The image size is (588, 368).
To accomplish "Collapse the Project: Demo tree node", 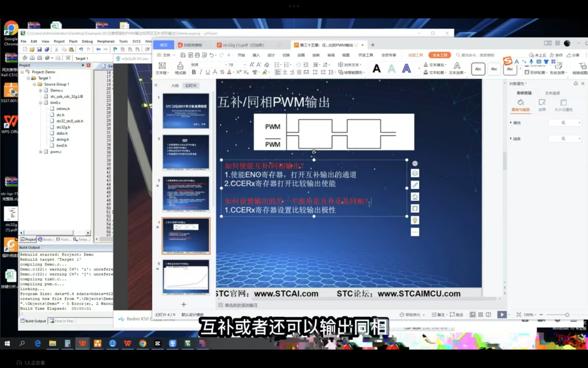I will point(22,72).
